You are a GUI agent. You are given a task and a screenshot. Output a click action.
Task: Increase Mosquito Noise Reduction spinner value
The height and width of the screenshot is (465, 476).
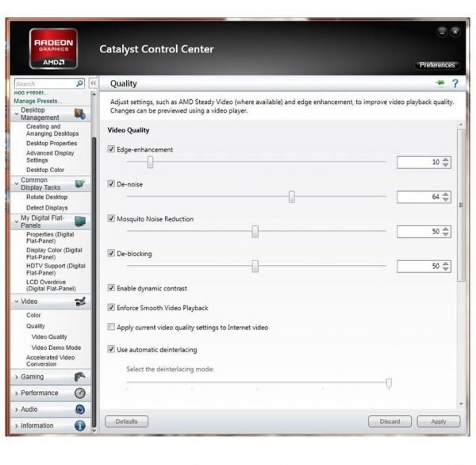point(445,229)
